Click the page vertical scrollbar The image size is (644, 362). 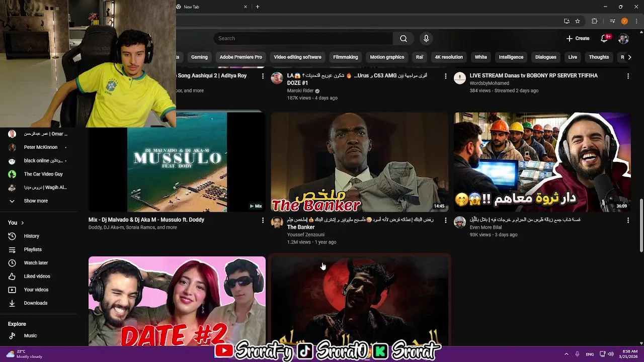pyautogui.click(x=641, y=225)
